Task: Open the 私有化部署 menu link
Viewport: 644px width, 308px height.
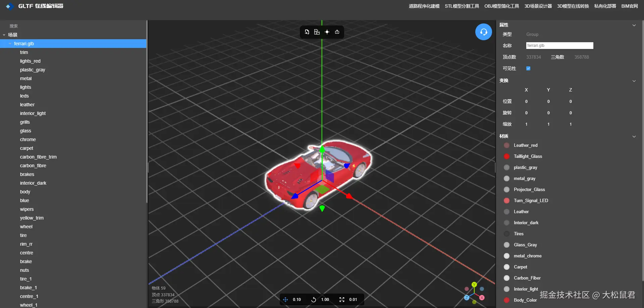Action: click(605, 6)
